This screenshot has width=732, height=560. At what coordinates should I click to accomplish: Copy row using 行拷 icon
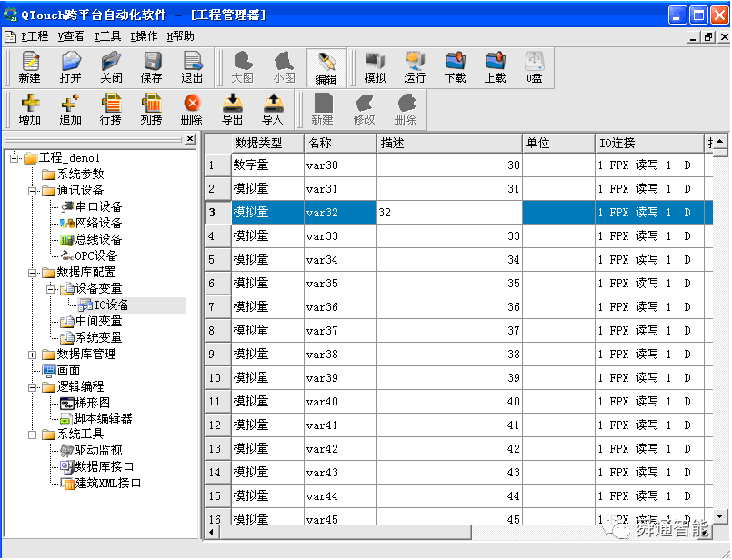click(111, 109)
